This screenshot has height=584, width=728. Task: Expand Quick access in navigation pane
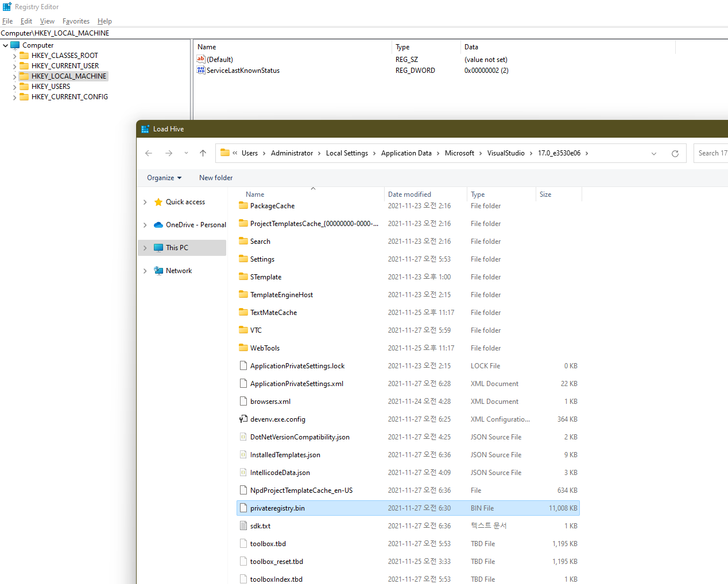click(x=145, y=202)
